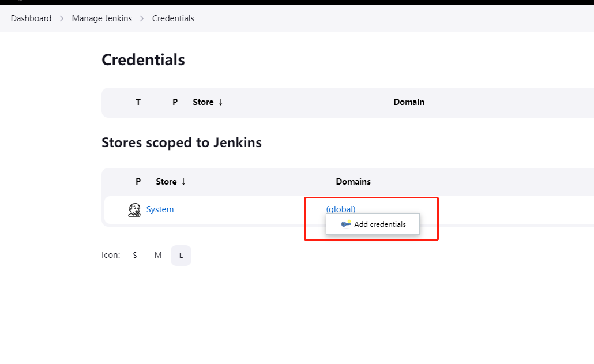Click the sort arrow in lower Store header
Image resolution: width=594 pixels, height=364 pixels.
coord(184,181)
